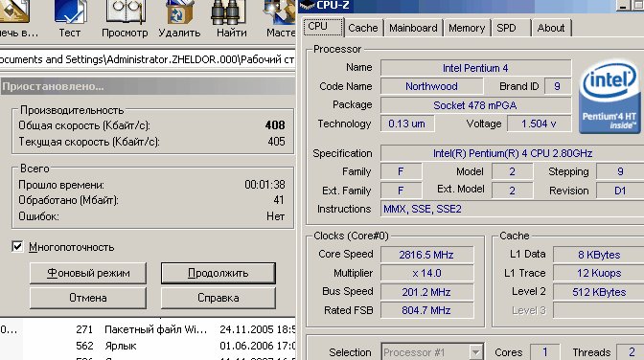Click the 2816.5 MHz core speed value
The image size is (644, 360).
point(426,255)
